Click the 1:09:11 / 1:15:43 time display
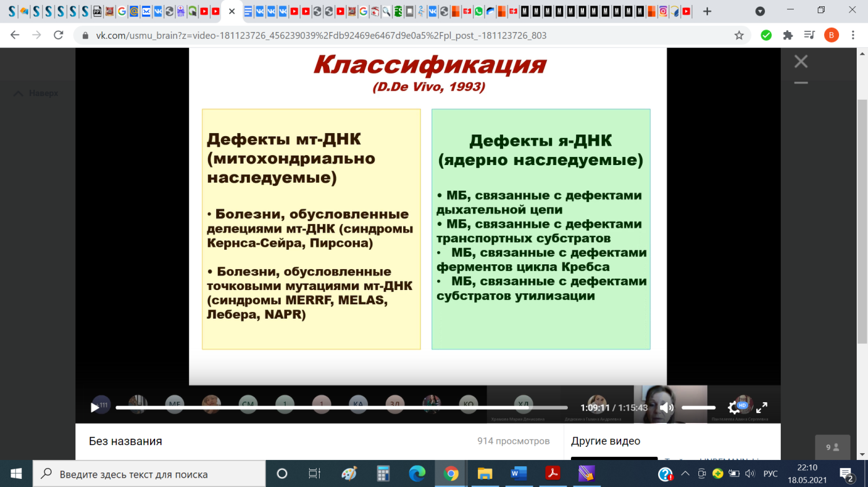 point(614,407)
